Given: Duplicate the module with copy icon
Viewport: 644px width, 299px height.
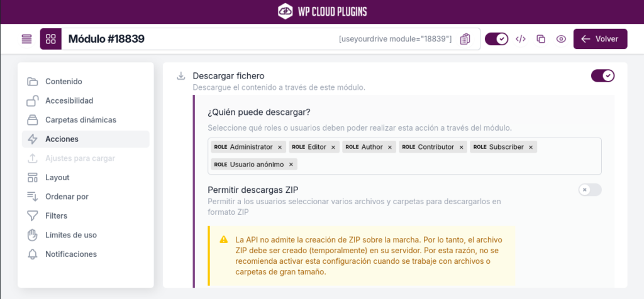Looking at the screenshot, I should tap(541, 39).
